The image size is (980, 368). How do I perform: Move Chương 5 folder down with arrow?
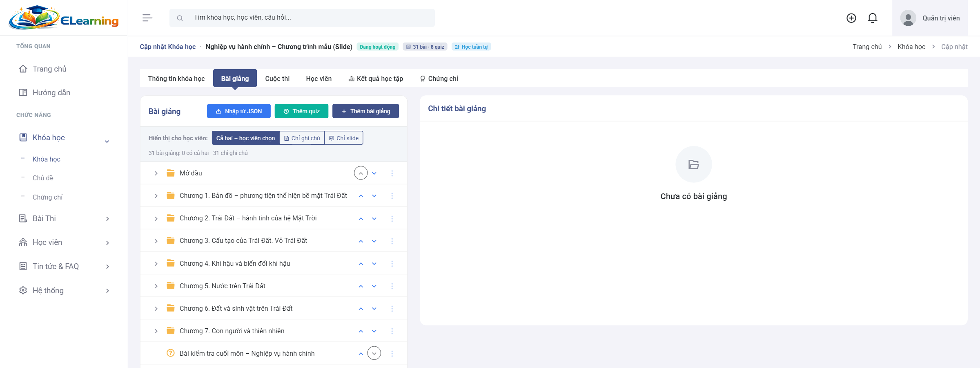[x=374, y=286]
